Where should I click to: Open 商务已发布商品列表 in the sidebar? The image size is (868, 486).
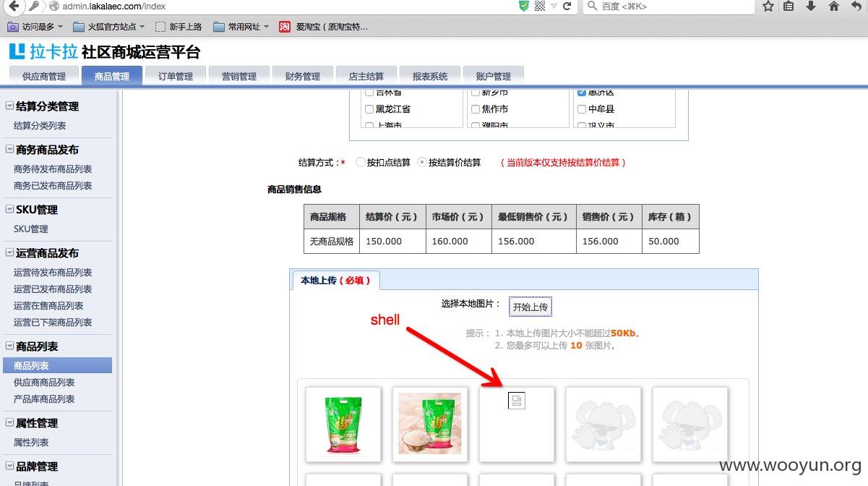point(53,186)
